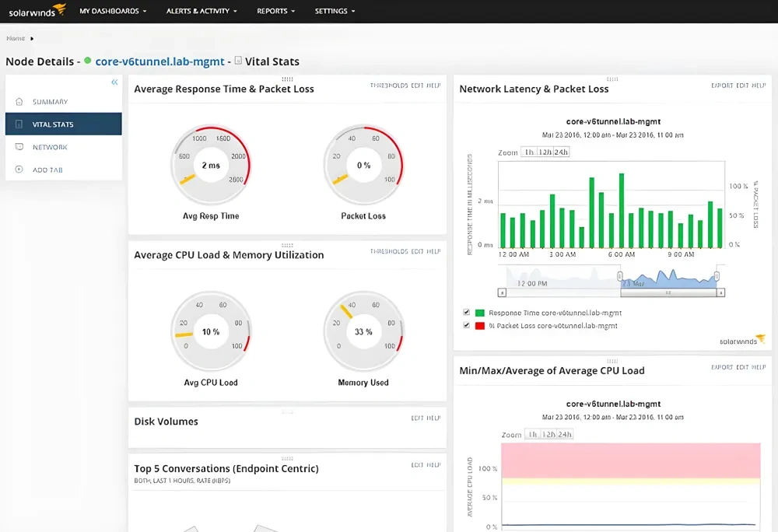This screenshot has height=532, width=778.
Task: Set CPU Load chart zoom to 12h
Action: tap(548, 434)
